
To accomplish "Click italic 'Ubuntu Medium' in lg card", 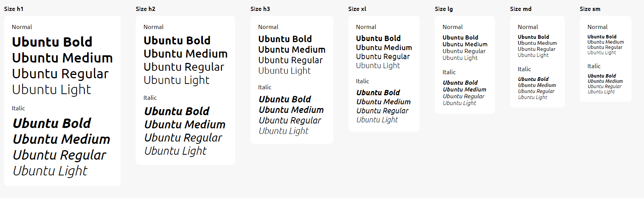I will (465, 90).
